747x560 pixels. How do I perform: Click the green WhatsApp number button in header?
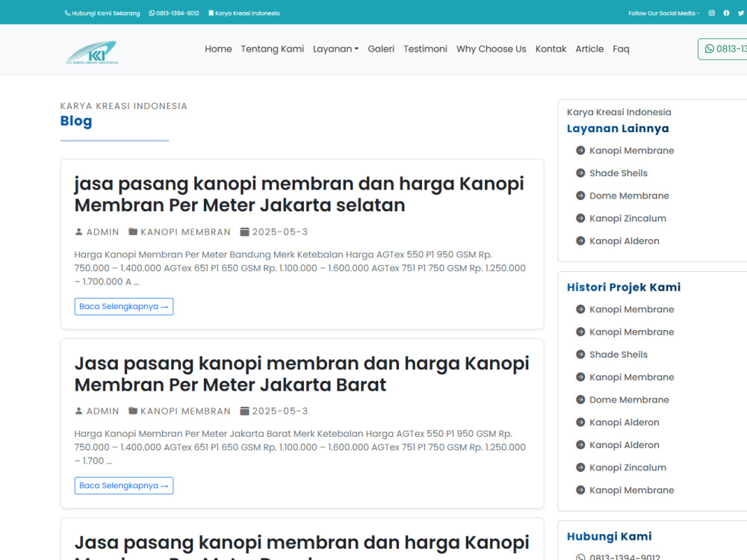(x=722, y=49)
